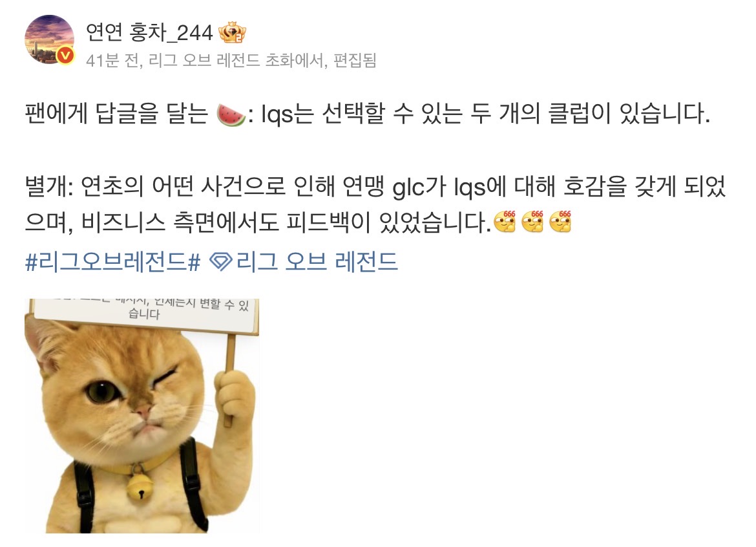The height and width of the screenshot is (547, 756).
Task: Open the cat holding sign image
Action: [142, 416]
